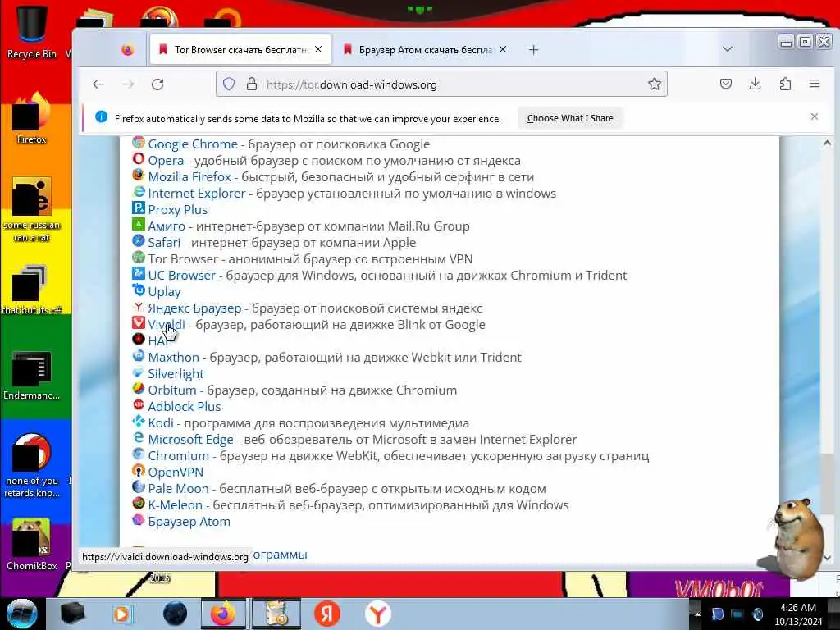840x630 pixels.
Task: Click the Google Chrome list icon
Action: pos(138,143)
